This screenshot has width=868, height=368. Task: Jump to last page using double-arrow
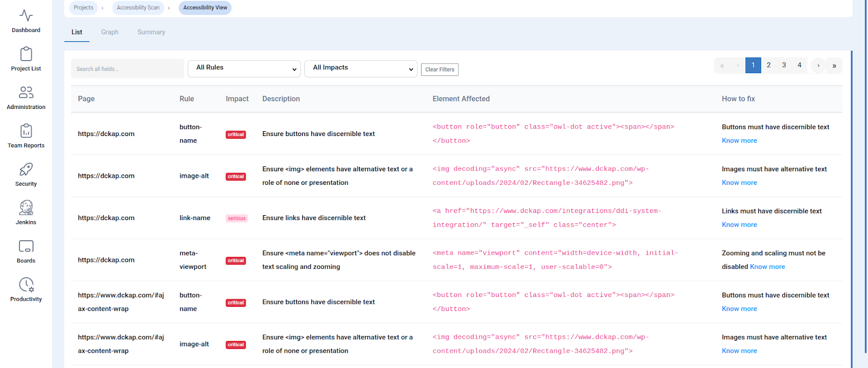834,66
